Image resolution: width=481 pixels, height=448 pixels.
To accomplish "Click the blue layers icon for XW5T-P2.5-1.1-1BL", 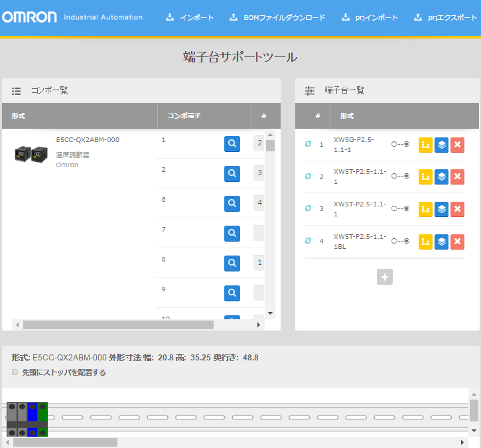I will 441,242.
